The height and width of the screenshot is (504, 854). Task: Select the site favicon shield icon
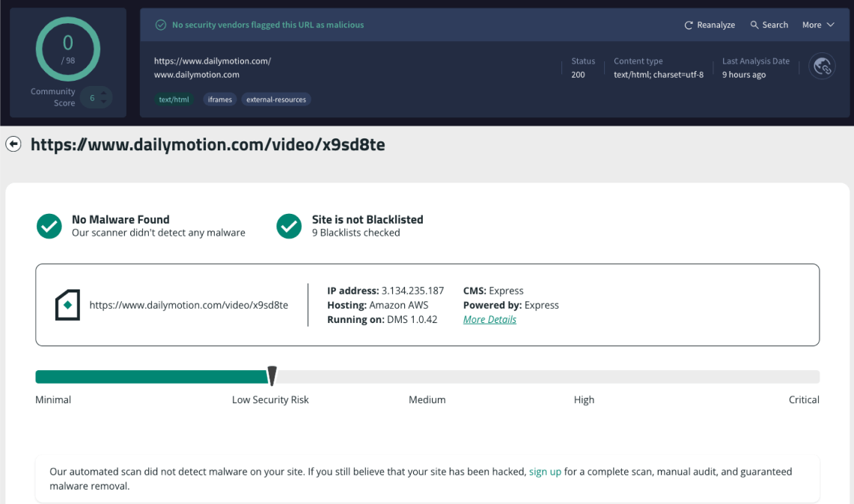tap(67, 304)
